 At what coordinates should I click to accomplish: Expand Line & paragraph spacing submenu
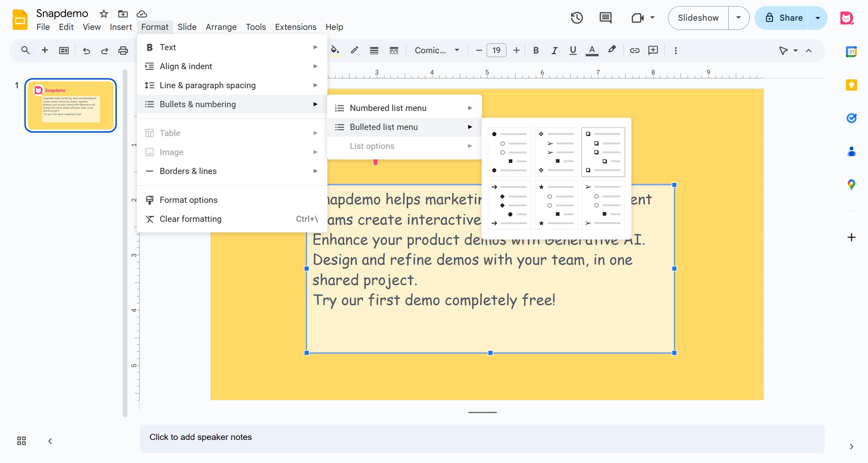coord(232,85)
